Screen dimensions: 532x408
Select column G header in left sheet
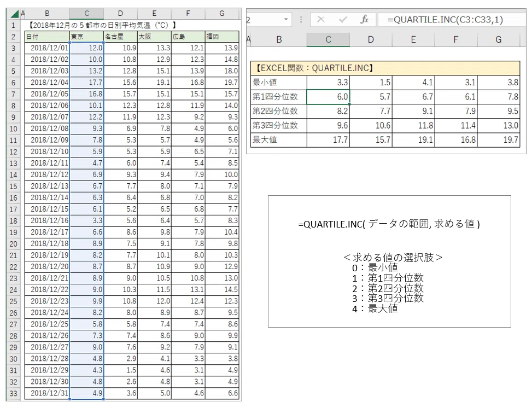tap(222, 14)
